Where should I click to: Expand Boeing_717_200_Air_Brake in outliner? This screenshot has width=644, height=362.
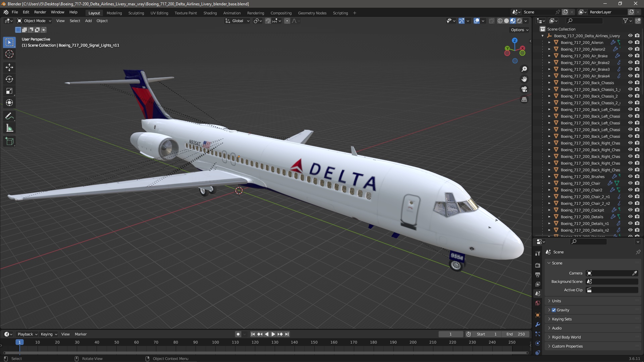(549, 56)
